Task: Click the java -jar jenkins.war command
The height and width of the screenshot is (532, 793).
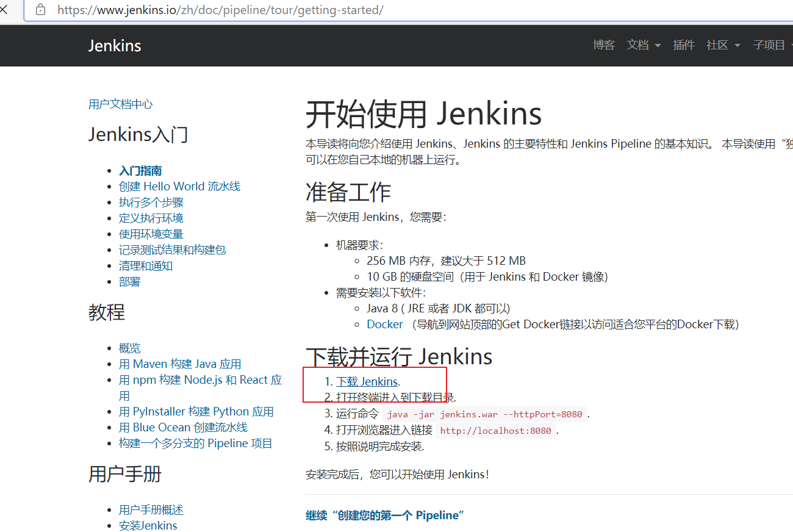Action: [485, 414]
